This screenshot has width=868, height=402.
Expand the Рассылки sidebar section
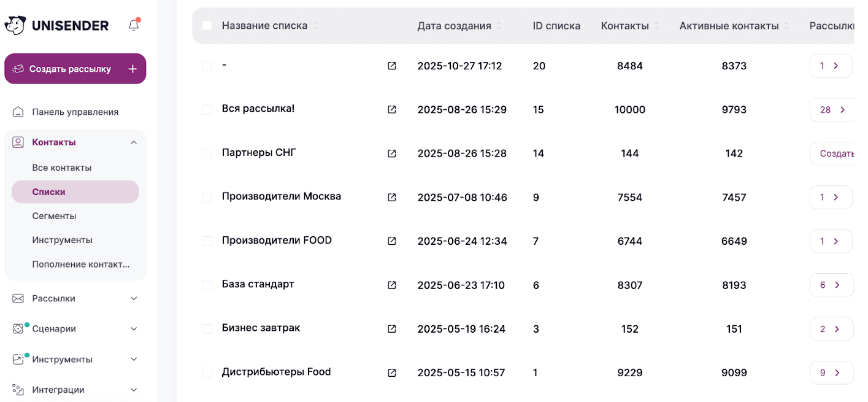(x=134, y=298)
